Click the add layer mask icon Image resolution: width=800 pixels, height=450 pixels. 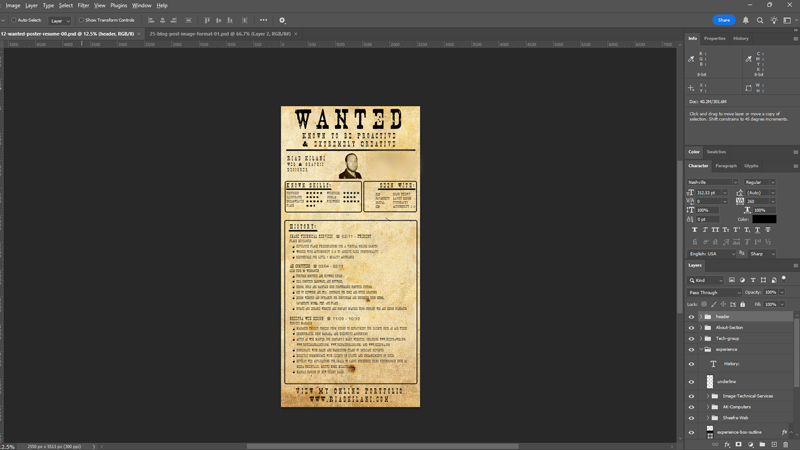click(739, 444)
